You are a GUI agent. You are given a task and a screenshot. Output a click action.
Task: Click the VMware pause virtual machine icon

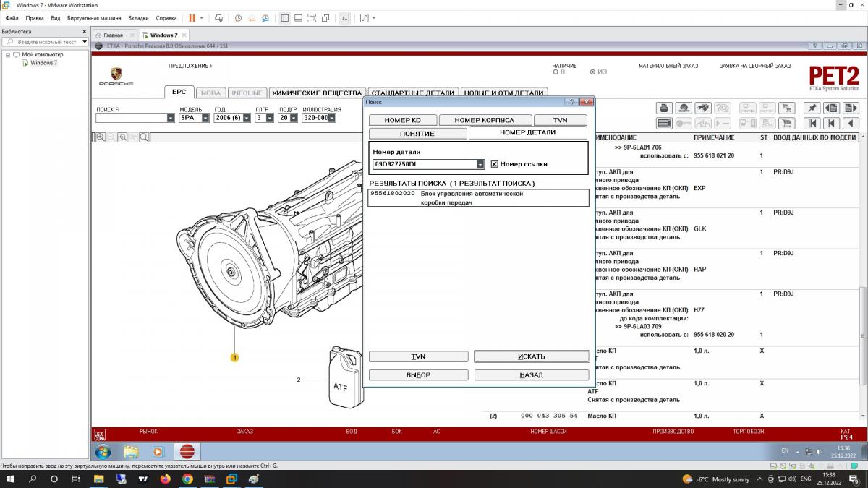[192, 17]
